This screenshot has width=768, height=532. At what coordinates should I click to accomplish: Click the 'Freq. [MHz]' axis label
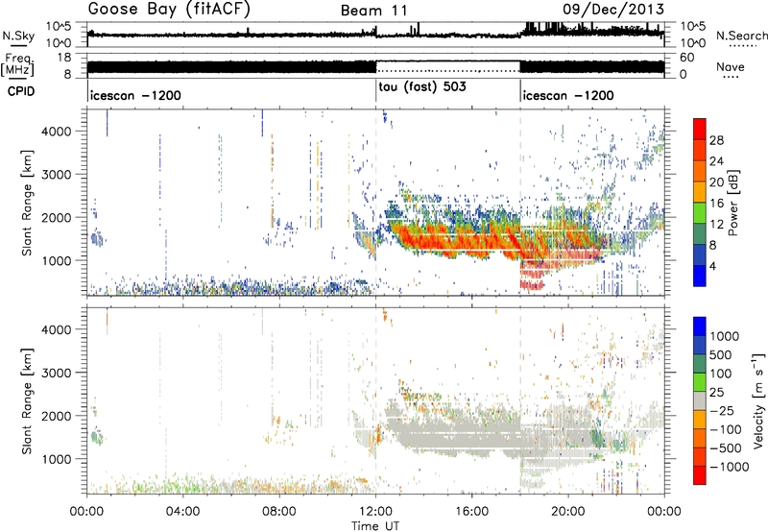(19, 64)
